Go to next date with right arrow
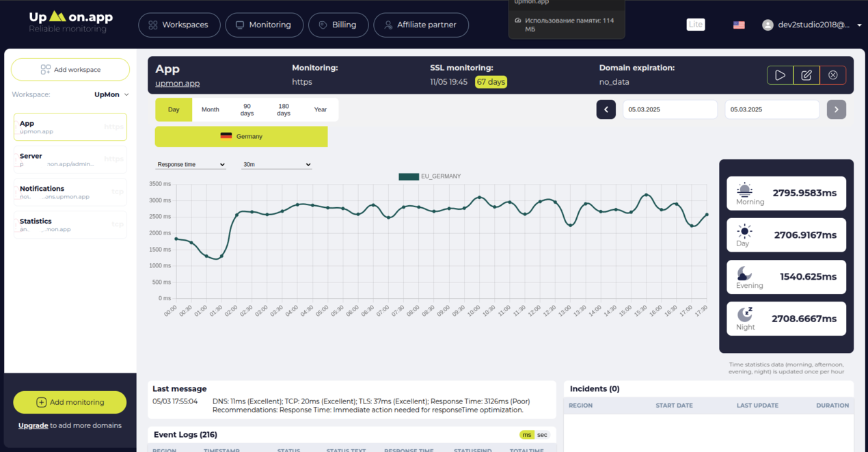 (x=837, y=109)
